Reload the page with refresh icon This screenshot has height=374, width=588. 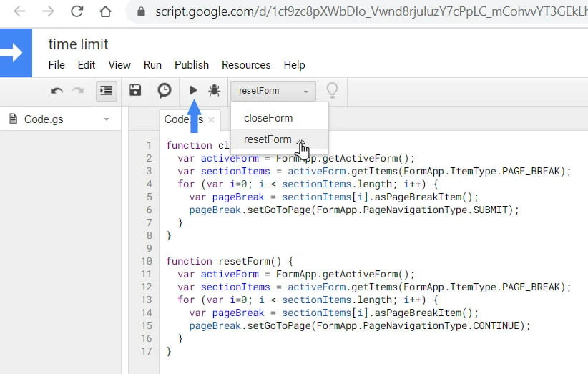[77, 11]
